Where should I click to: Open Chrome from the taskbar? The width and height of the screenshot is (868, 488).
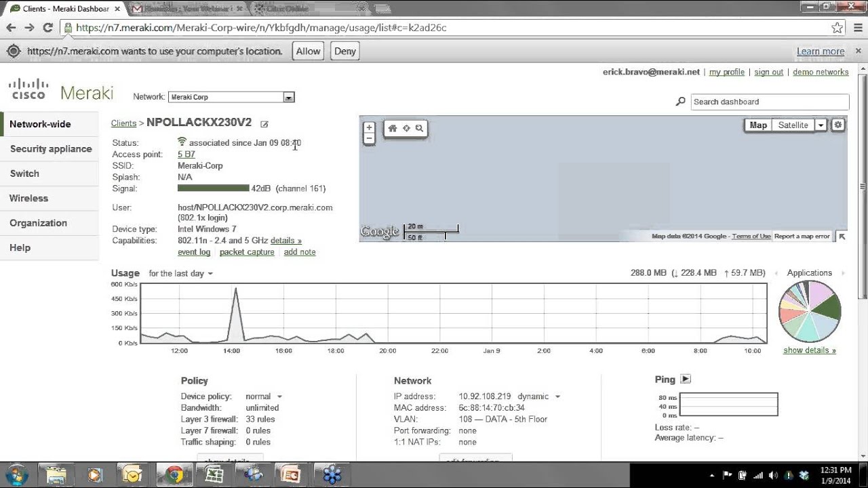coord(174,474)
